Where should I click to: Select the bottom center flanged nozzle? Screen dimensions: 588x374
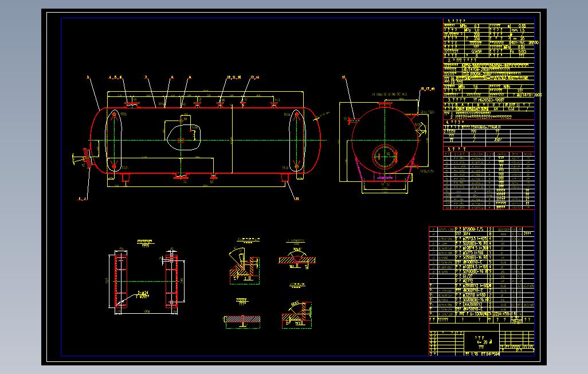181,176
